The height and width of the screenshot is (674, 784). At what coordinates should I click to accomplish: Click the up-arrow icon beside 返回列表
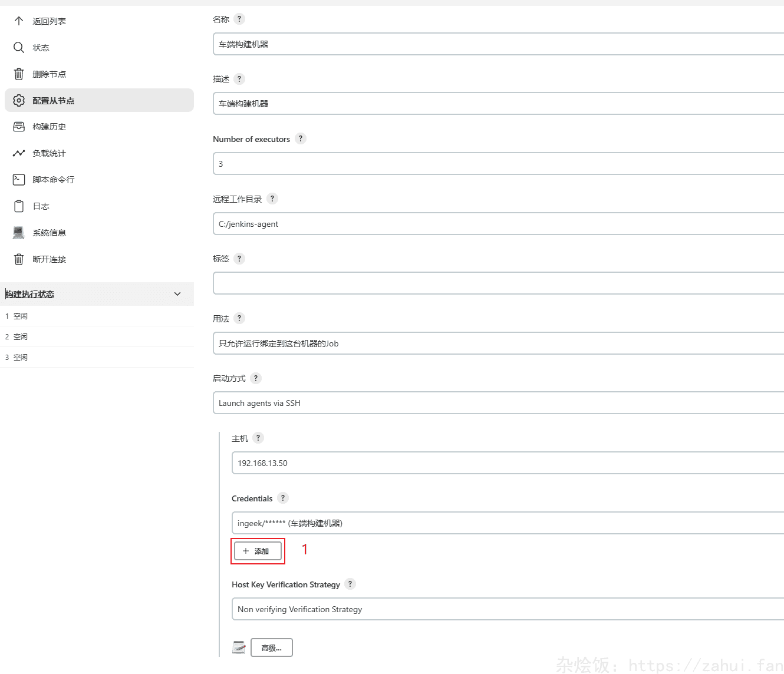click(x=19, y=21)
